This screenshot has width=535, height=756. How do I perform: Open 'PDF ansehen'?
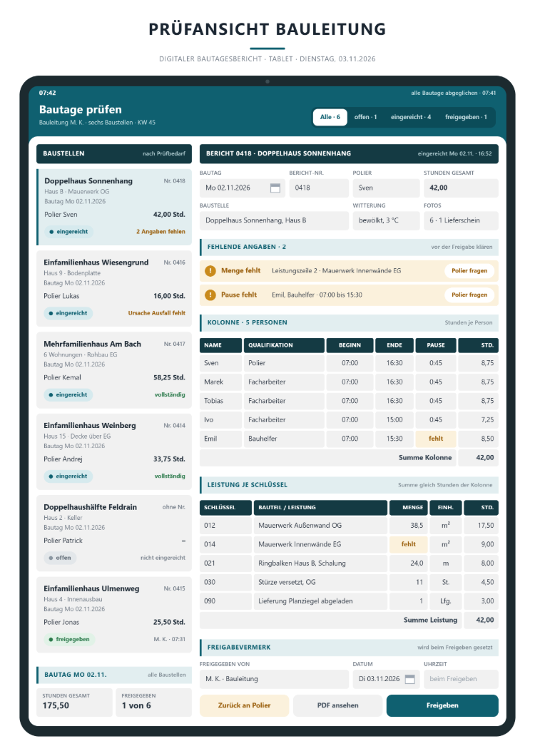pyautogui.click(x=337, y=705)
